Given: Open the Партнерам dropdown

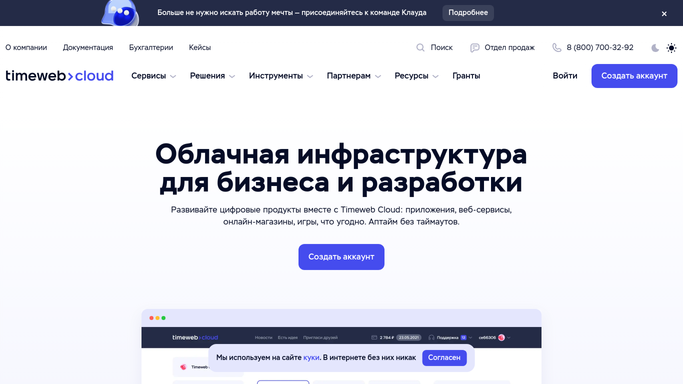Looking at the screenshot, I should click(354, 76).
